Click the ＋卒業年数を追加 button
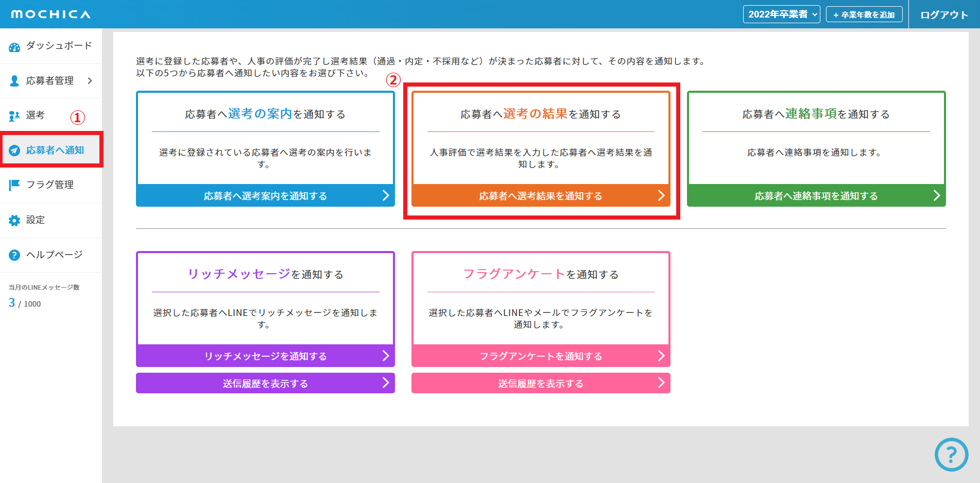The height and width of the screenshot is (483, 980). click(x=864, y=14)
